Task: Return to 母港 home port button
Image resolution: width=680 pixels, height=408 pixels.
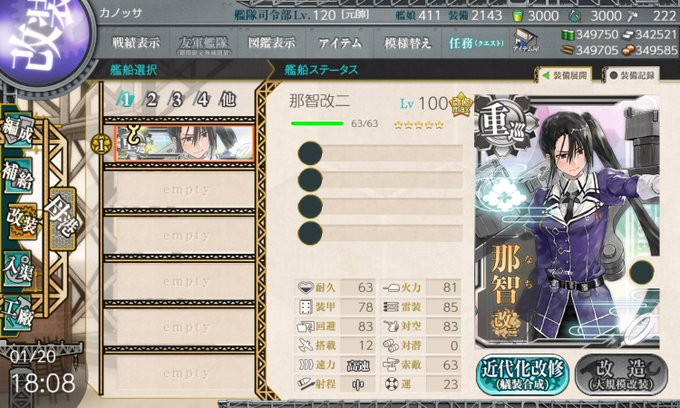Action: (63, 219)
